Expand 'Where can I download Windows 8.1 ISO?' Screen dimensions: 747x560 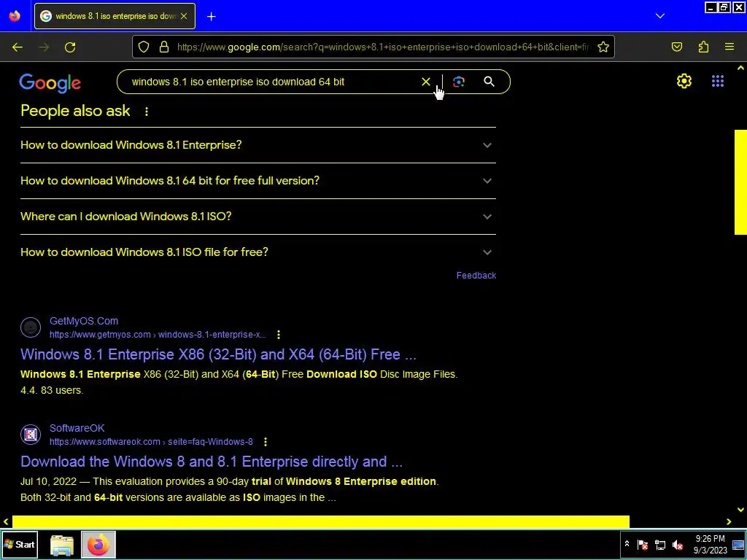pyautogui.click(x=258, y=216)
